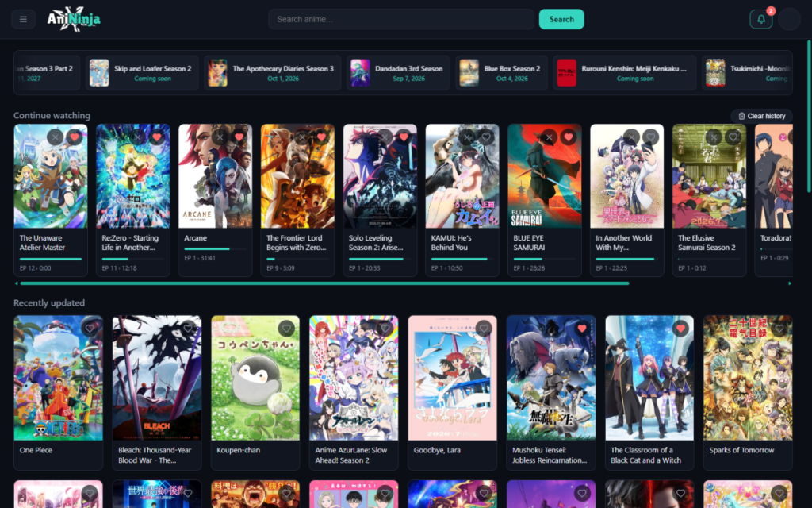Open the Koupen-chan poster
Viewport: 812px width, 508px height.
point(255,378)
